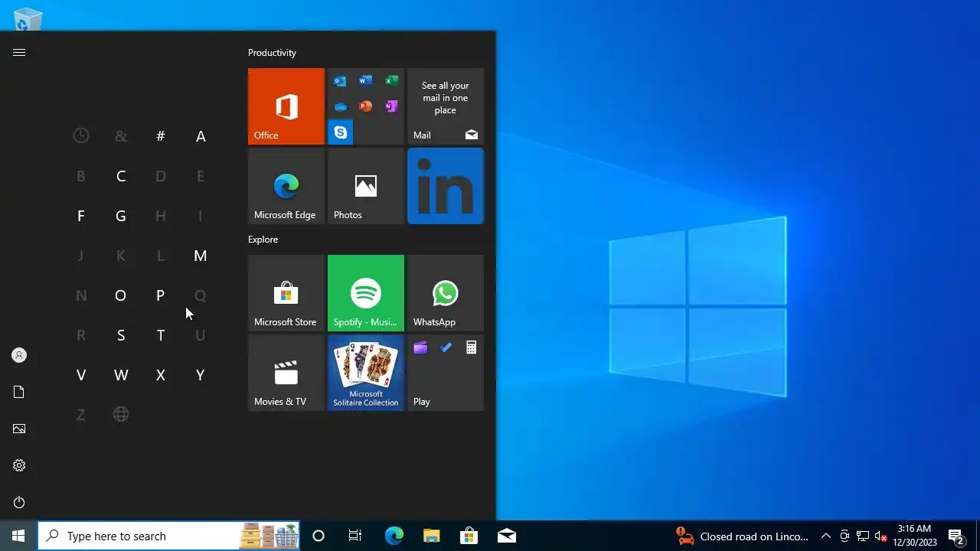Open File Explorer from the taskbar
Viewport: 980px width, 551px height.
(431, 536)
